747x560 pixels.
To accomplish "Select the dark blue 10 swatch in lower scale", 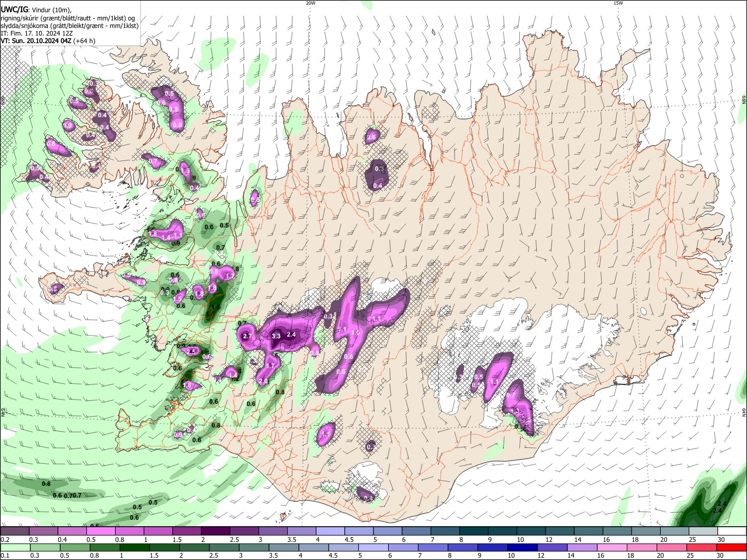I will 521,547.
